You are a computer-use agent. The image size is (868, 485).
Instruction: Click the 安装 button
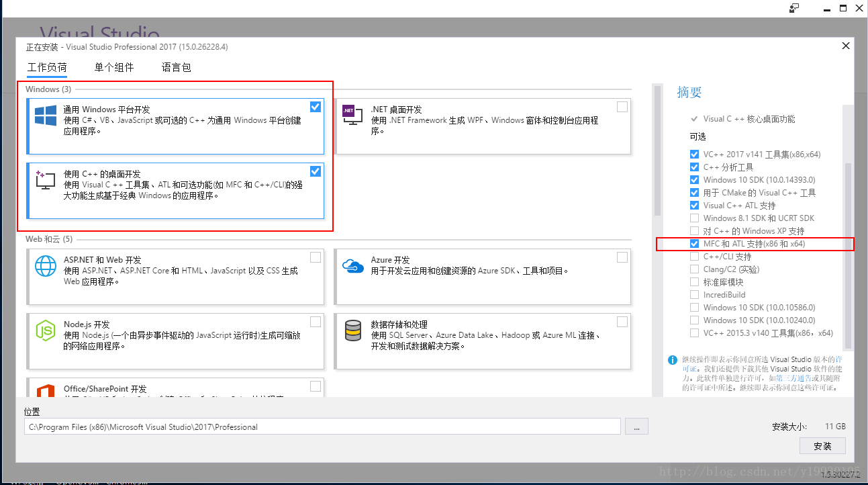point(822,446)
